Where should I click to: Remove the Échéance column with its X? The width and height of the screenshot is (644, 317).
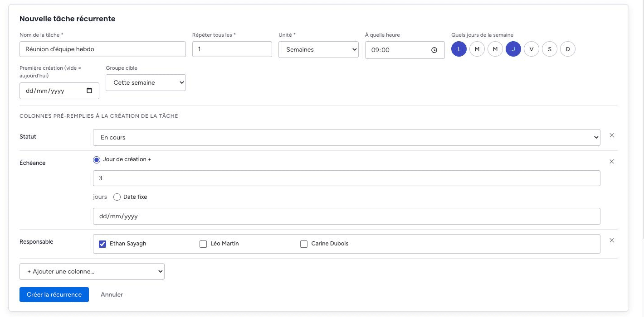pos(611,162)
